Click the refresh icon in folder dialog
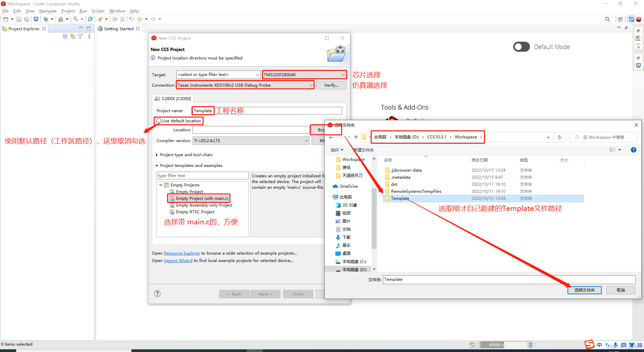Viewport: 644px width, 352px height. (559, 137)
